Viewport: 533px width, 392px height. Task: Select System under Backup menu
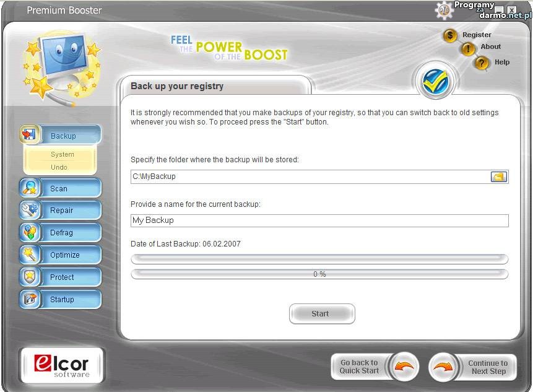tap(62, 154)
